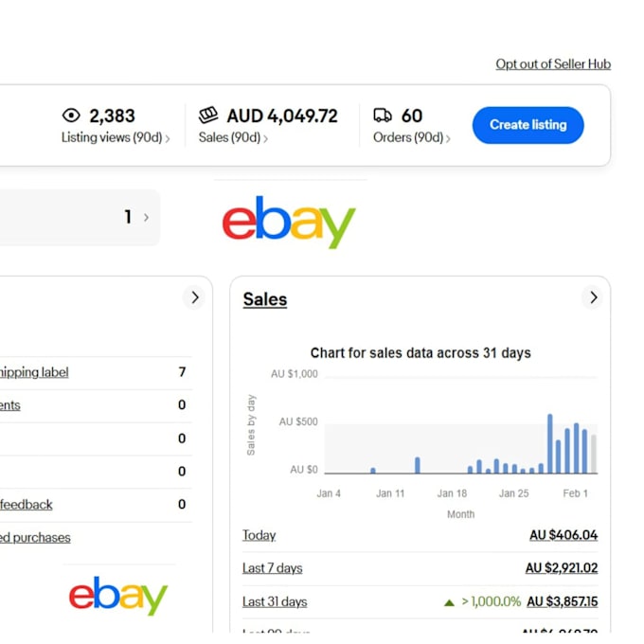Click the AUD 4,049.72 sales value
This screenshot has height=644, width=644.
coord(282,116)
